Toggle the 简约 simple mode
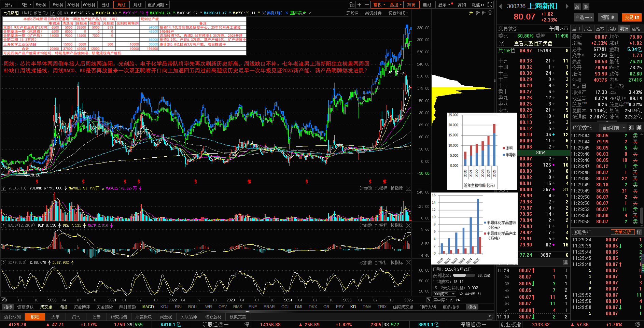The height and width of the screenshot is (328, 644). [x=462, y=5]
